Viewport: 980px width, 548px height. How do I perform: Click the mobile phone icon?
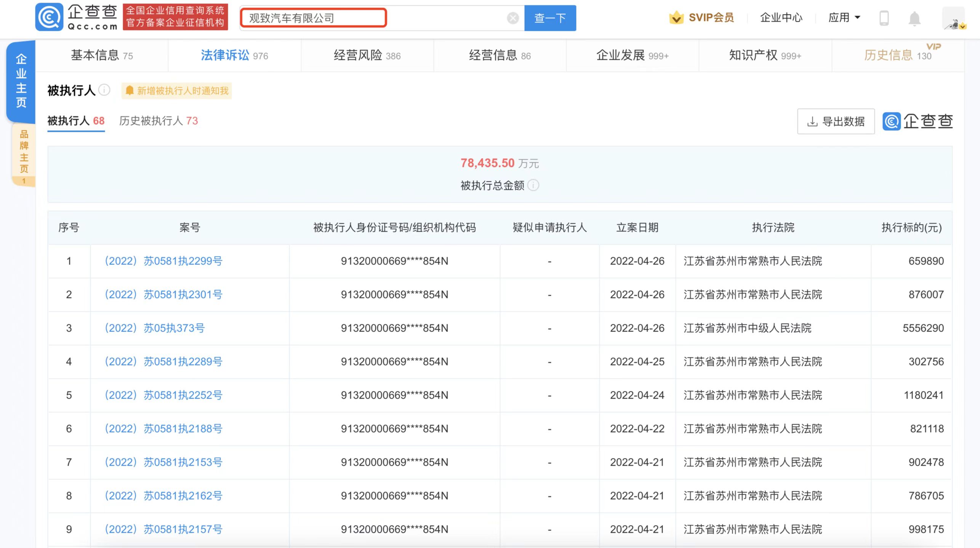tap(884, 18)
